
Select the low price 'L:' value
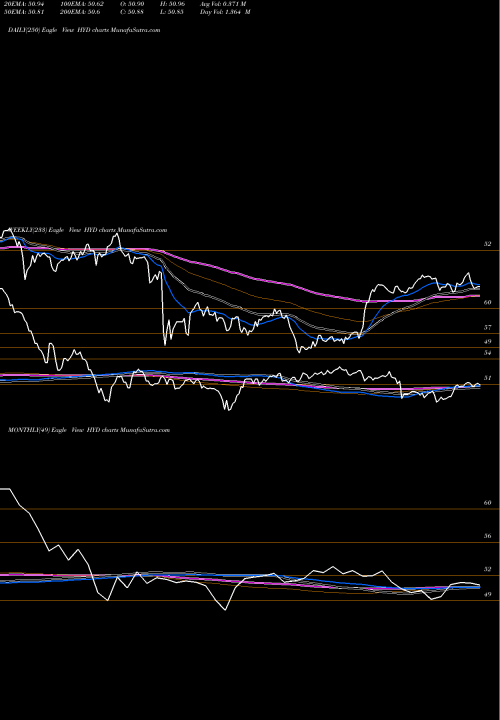click(172, 12)
